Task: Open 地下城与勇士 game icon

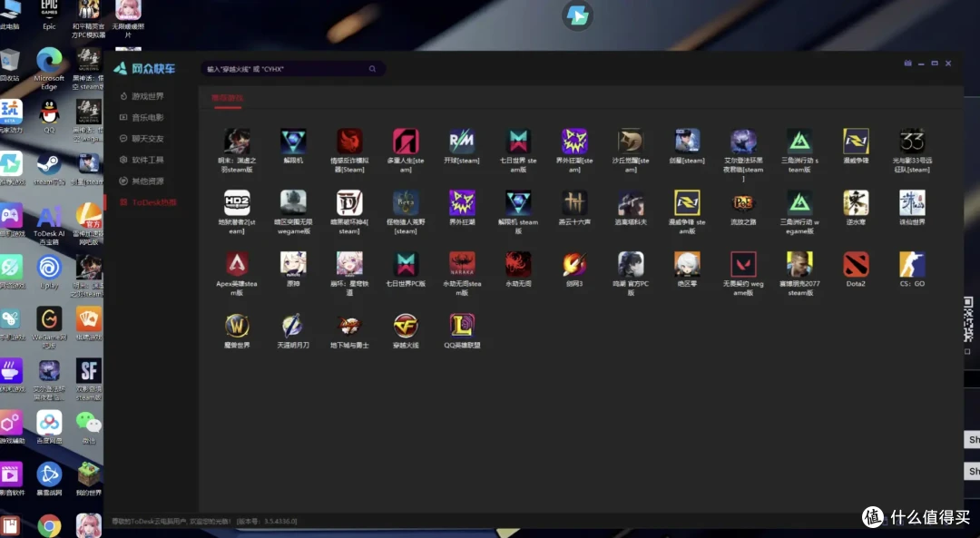Action: click(349, 326)
